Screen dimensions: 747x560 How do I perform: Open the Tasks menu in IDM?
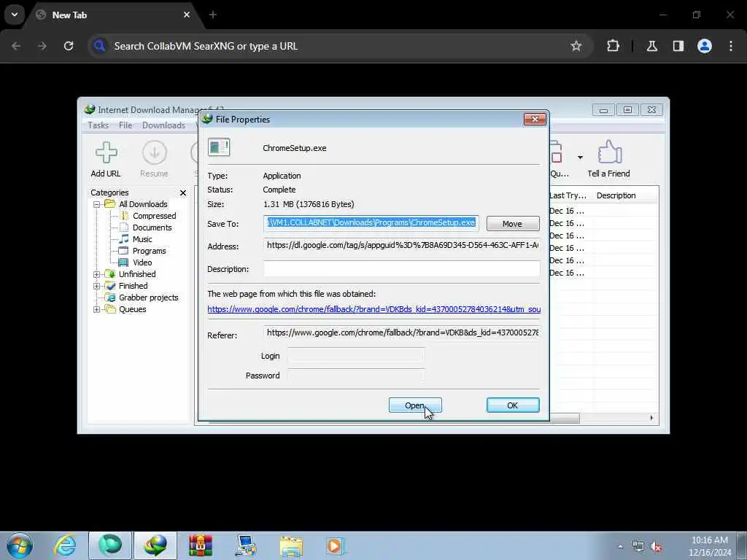click(98, 125)
